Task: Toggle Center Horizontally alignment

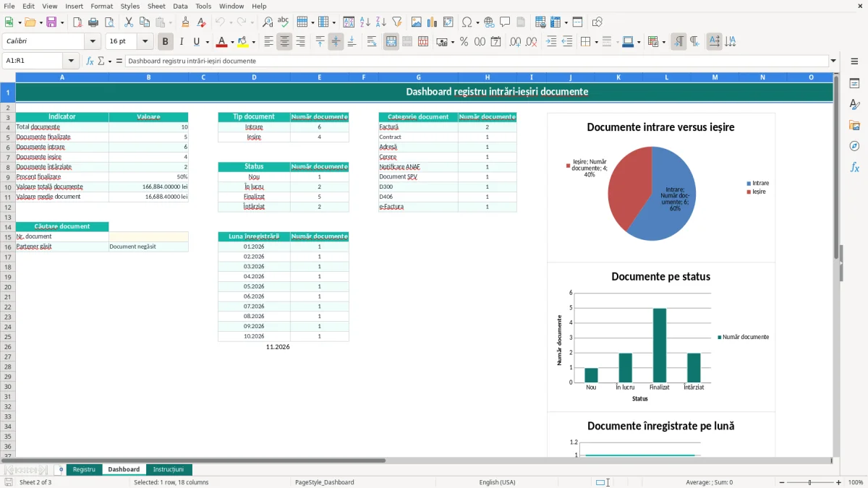Action: coord(284,42)
